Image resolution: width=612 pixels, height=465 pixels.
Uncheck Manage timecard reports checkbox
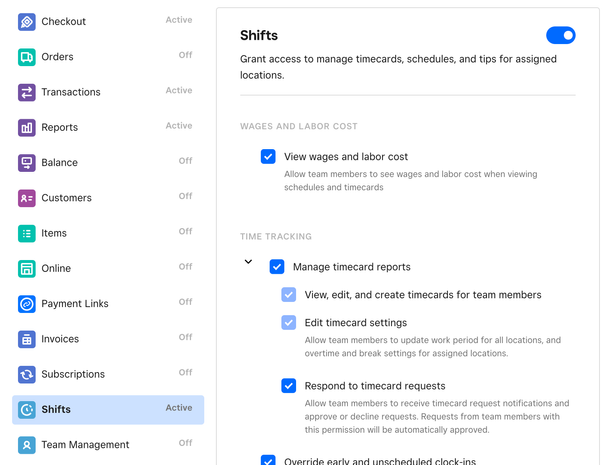pos(277,267)
